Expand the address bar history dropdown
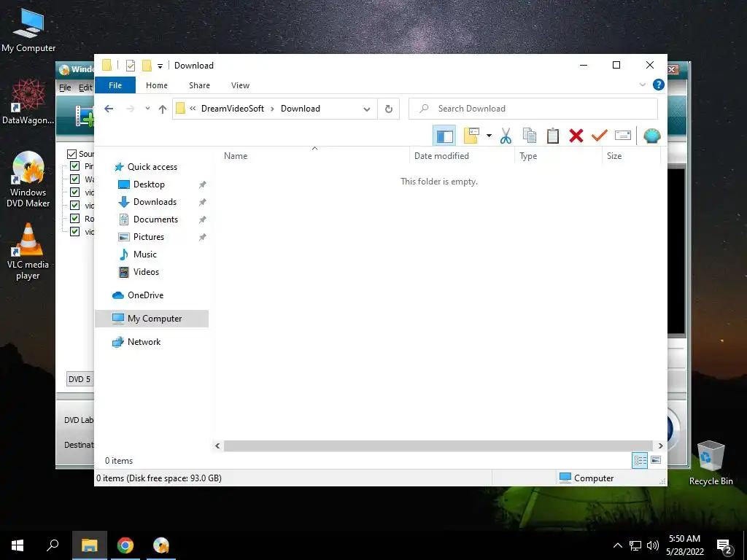The image size is (747, 560). click(367, 109)
